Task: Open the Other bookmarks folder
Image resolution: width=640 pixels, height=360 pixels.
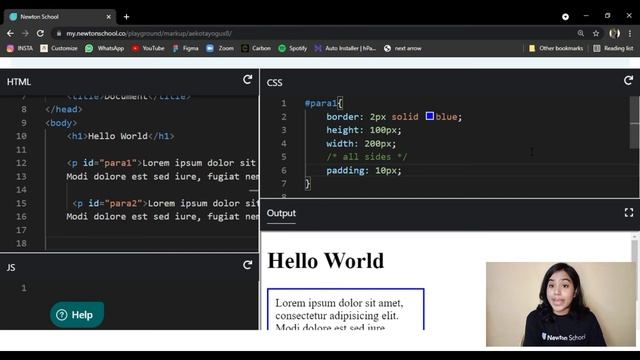Action: click(x=556, y=48)
